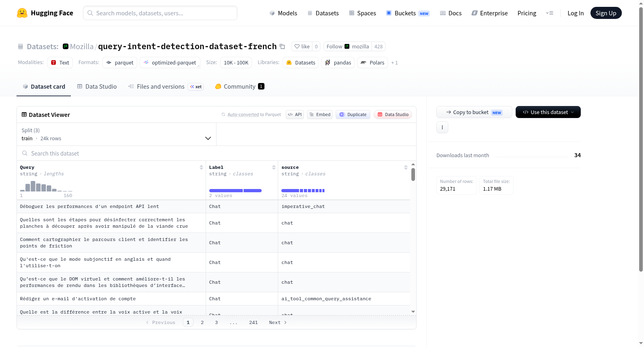The height and width of the screenshot is (347, 644).
Task: Jump to page 241
Action: [253, 322]
